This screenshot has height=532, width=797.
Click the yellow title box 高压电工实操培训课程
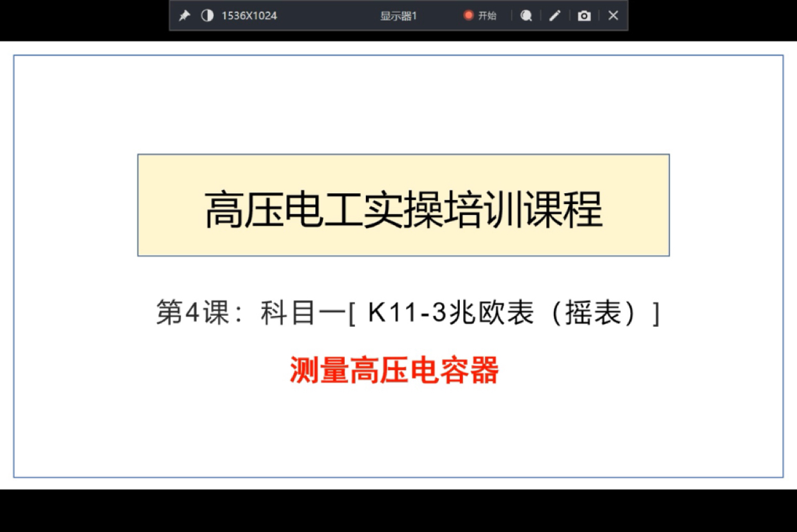[402, 204]
